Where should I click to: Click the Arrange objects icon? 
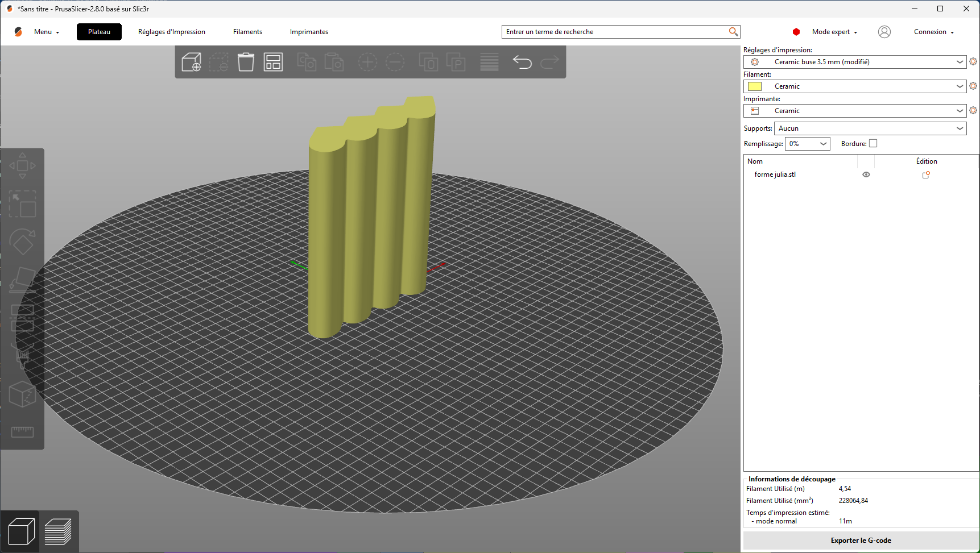coord(273,62)
